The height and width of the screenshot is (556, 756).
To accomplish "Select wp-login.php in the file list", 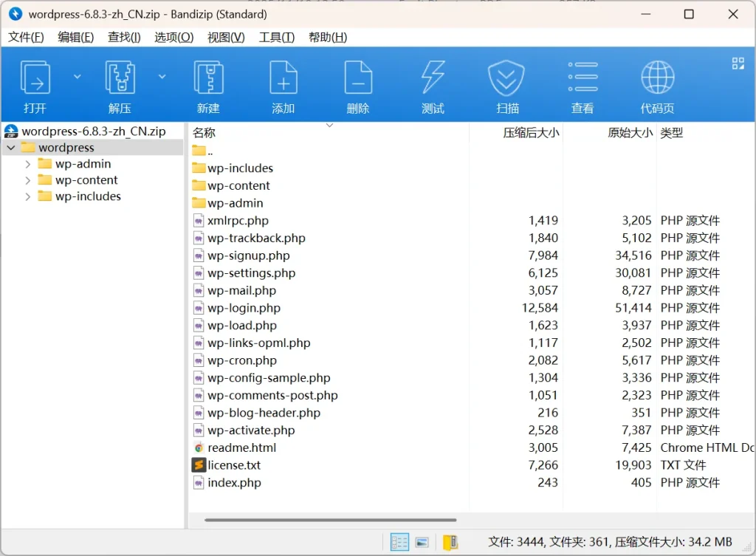I will click(244, 308).
